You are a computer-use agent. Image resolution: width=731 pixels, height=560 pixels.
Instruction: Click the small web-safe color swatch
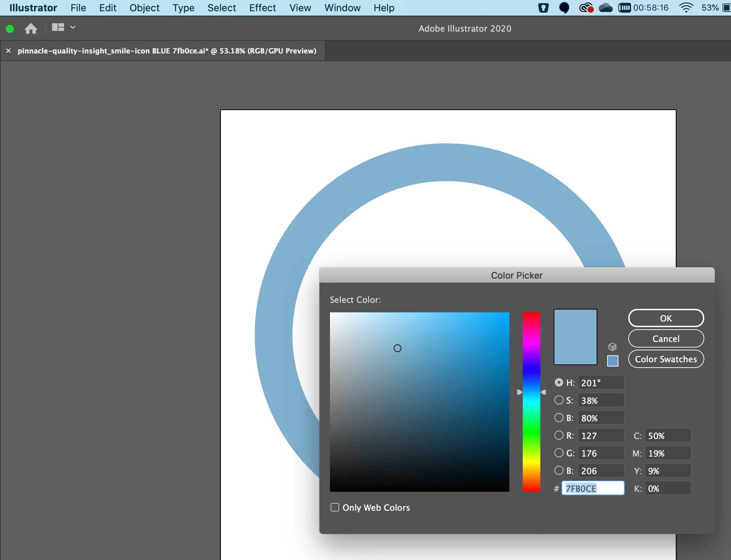point(612,361)
